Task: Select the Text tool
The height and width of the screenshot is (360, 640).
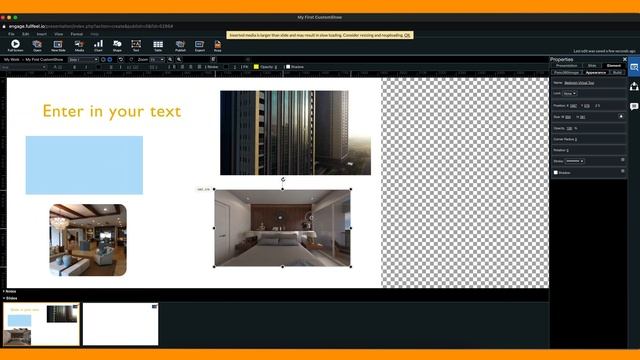Action: click(x=136, y=45)
